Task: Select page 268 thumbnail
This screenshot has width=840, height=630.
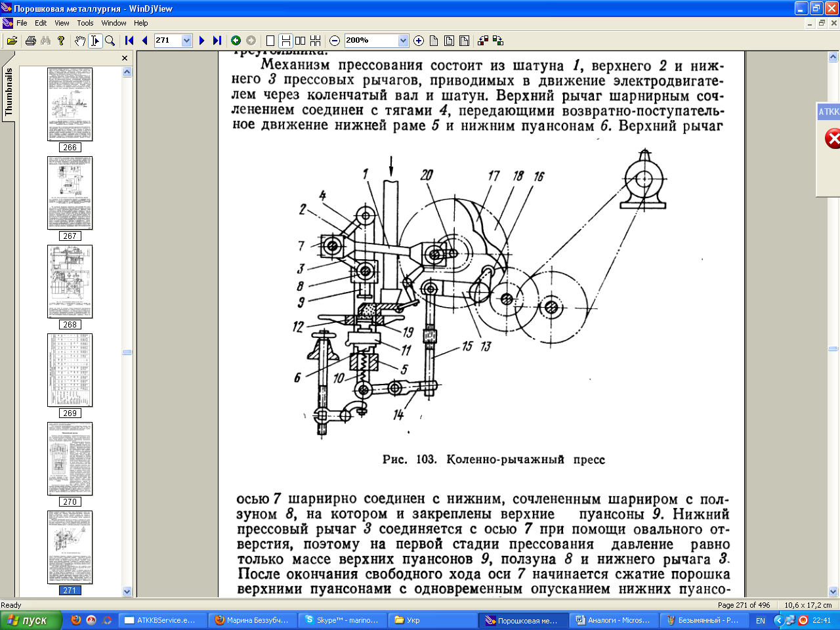Action: (x=70, y=282)
